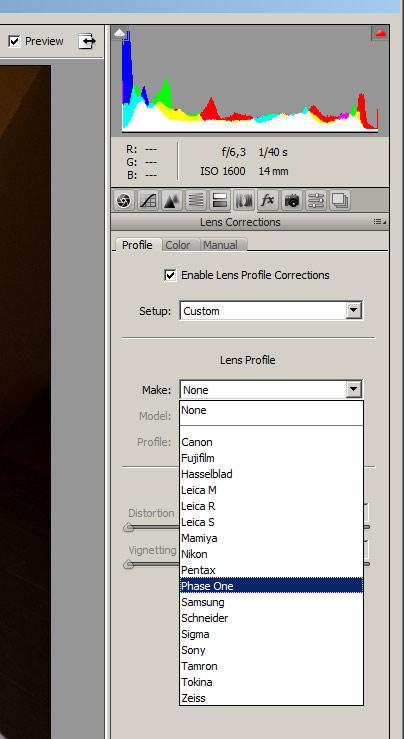The width and height of the screenshot is (404, 739).
Task: Switch to the Profile tab
Action: (x=137, y=245)
